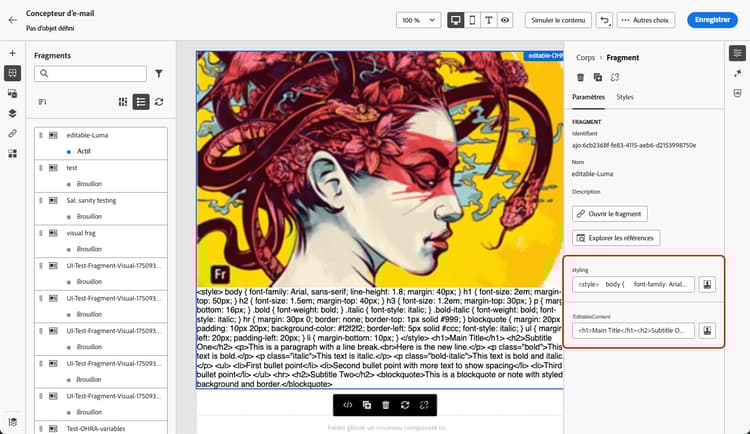Click the bottom-most icon in the left rail
750x434 pixels.
(12, 422)
